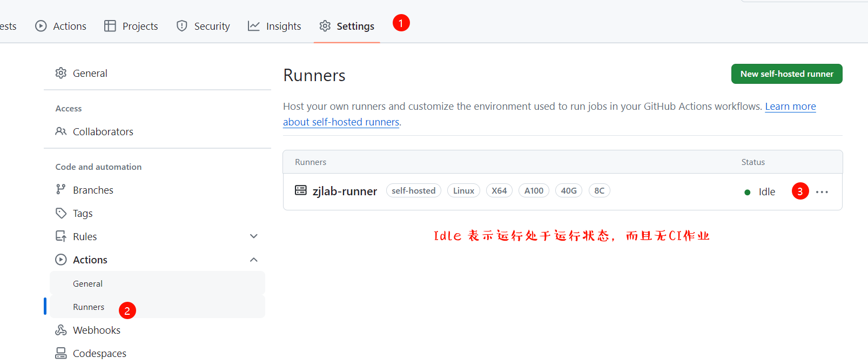Open the Projects tab
This screenshot has height=364, width=868.
131,26
